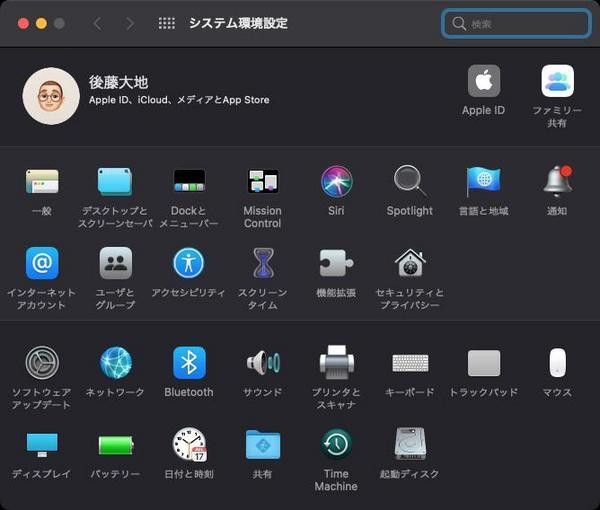Open Siri preferences
Screen dimensions: 600x510
pyautogui.click(x=336, y=181)
